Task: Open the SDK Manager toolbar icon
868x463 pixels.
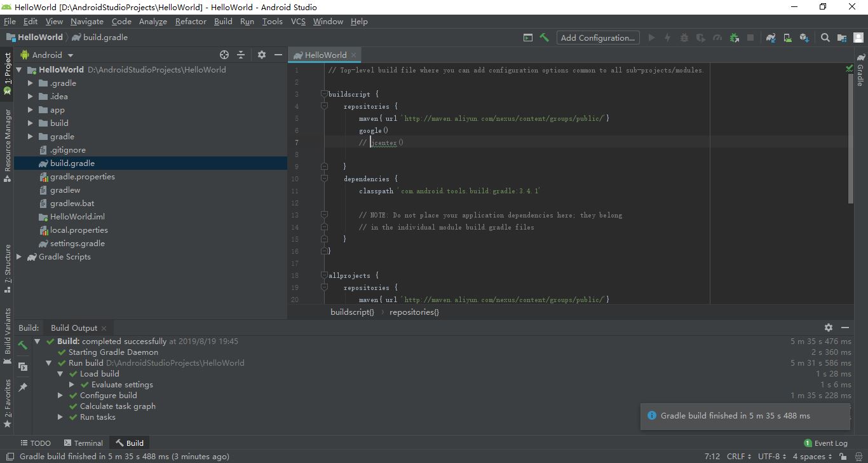Action: click(804, 38)
